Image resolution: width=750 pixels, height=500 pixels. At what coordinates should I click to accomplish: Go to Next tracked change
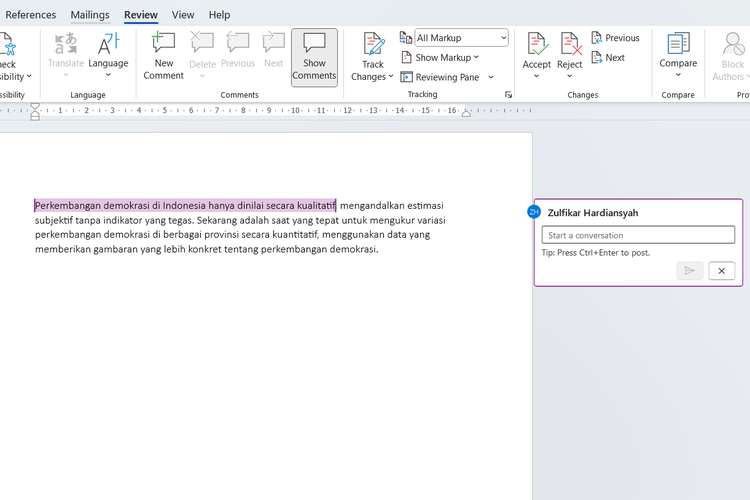pyautogui.click(x=608, y=57)
